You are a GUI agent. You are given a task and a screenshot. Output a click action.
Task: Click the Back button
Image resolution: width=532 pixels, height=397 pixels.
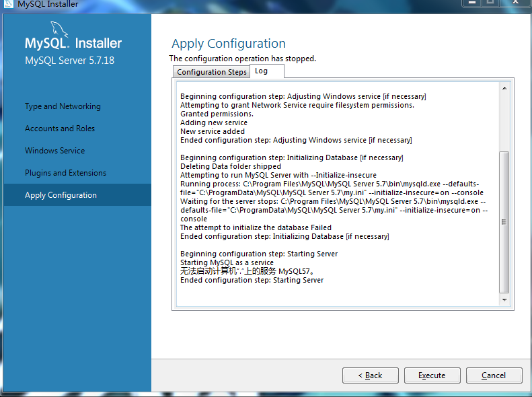point(370,375)
